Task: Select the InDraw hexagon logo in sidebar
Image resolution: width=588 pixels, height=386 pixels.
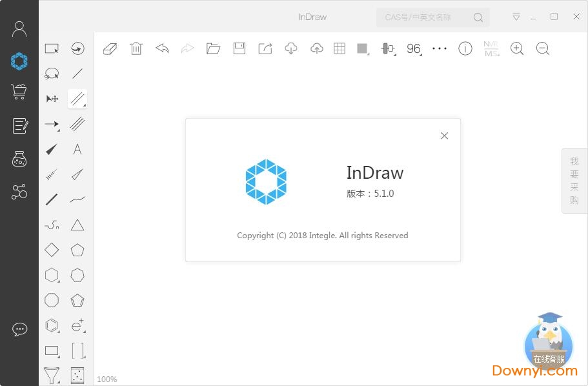Action: [x=19, y=61]
